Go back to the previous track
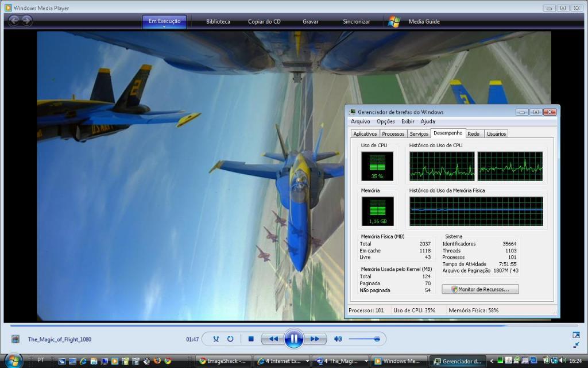 point(273,339)
